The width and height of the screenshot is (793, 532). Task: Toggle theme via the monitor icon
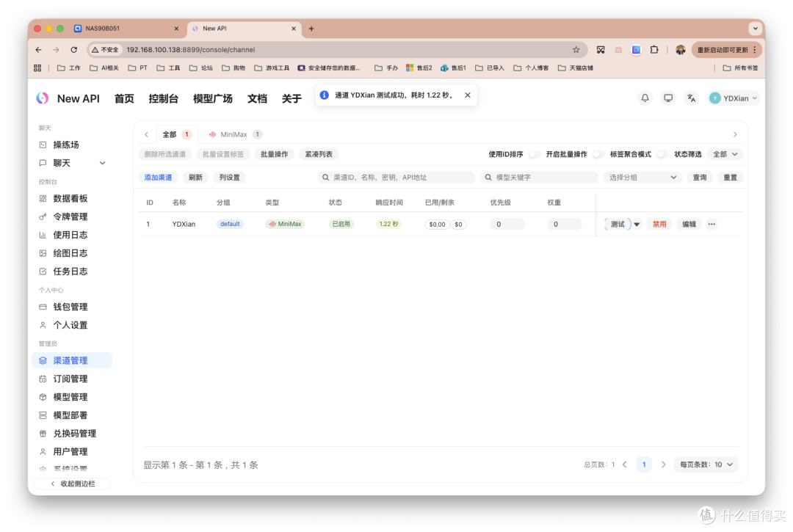coord(668,98)
